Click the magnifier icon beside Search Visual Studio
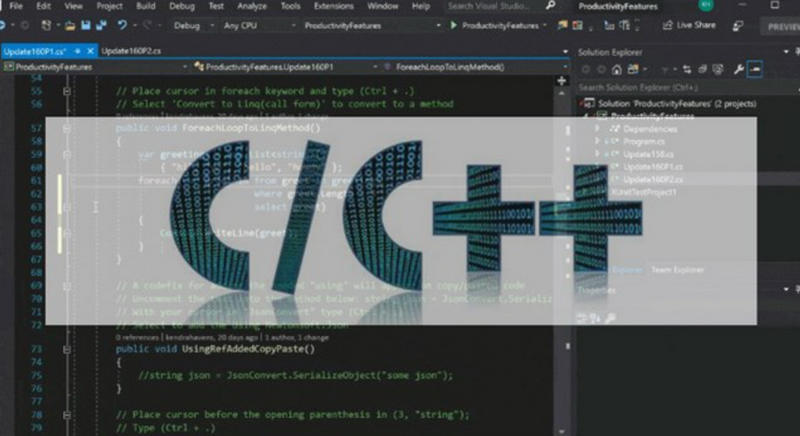Image resolution: width=800 pixels, height=436 pixels. tap(551, 6)
